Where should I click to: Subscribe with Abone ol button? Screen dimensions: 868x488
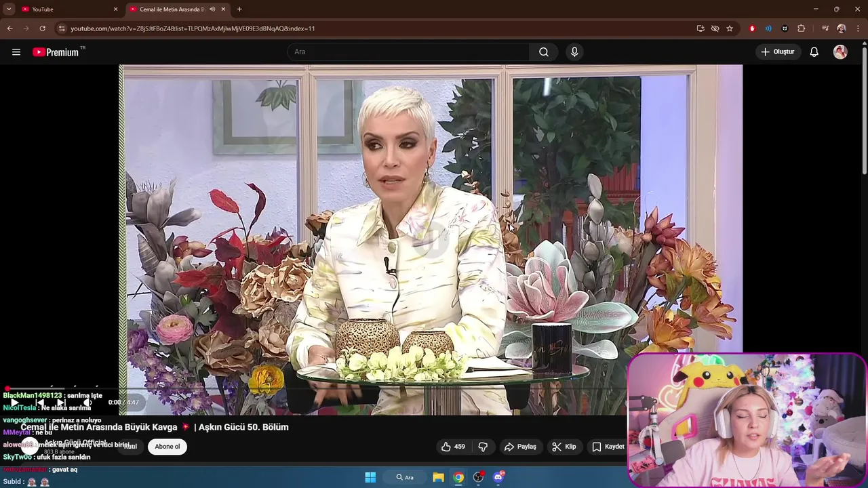click(x=167, y=447)
